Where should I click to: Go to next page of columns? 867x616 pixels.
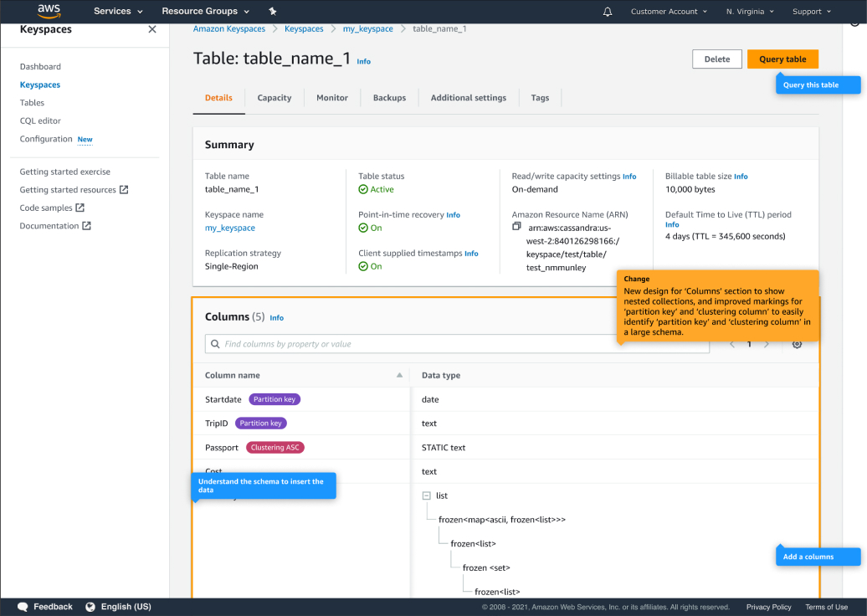767,344
